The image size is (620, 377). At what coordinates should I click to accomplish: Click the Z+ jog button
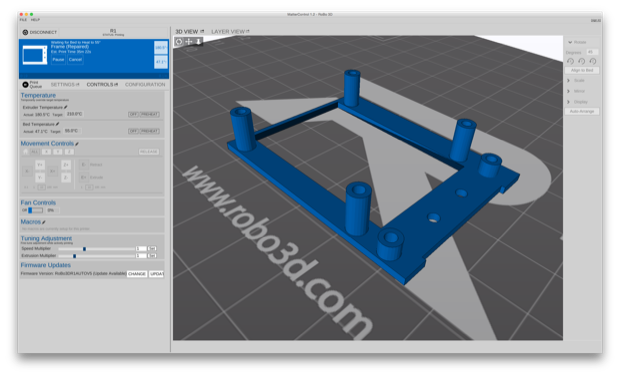coord(66,165)
